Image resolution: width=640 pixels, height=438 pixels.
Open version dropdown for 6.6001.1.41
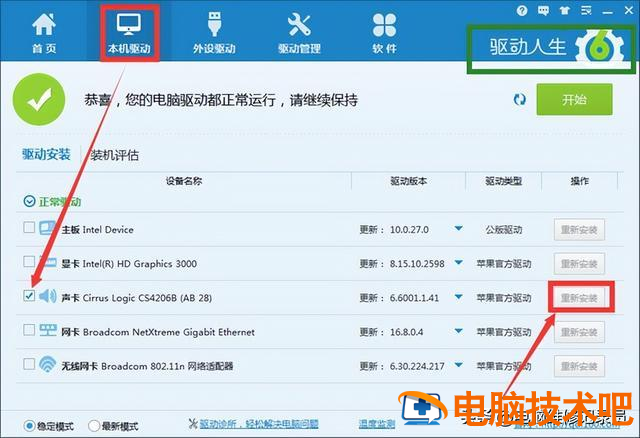tap(458, 297)
